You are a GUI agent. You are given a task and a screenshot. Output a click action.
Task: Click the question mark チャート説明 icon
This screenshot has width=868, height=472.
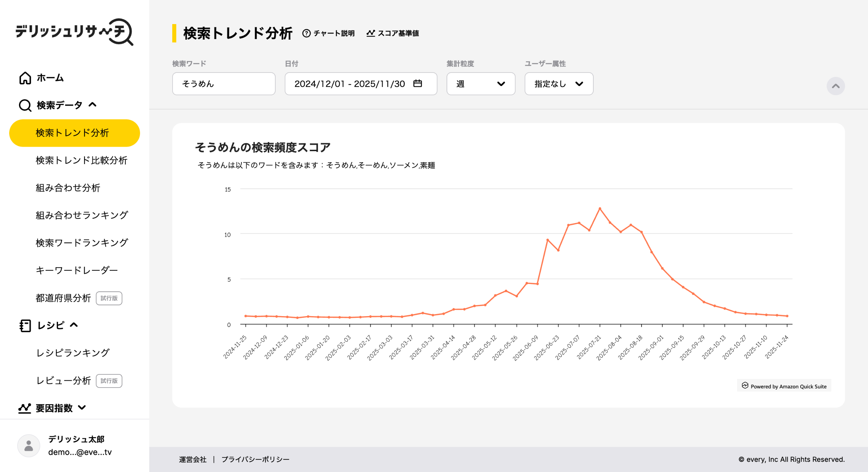pos(306,33)
